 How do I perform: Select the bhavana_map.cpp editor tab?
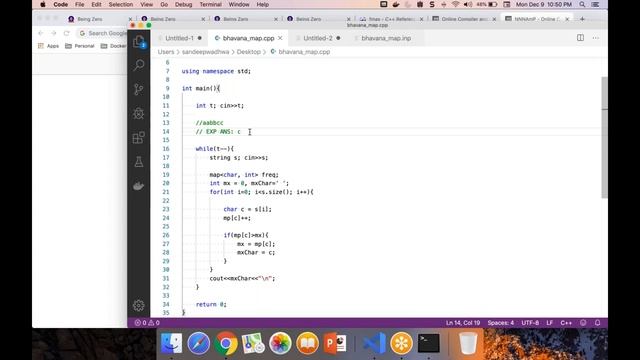pyautogui.click(x=248, y=38)
